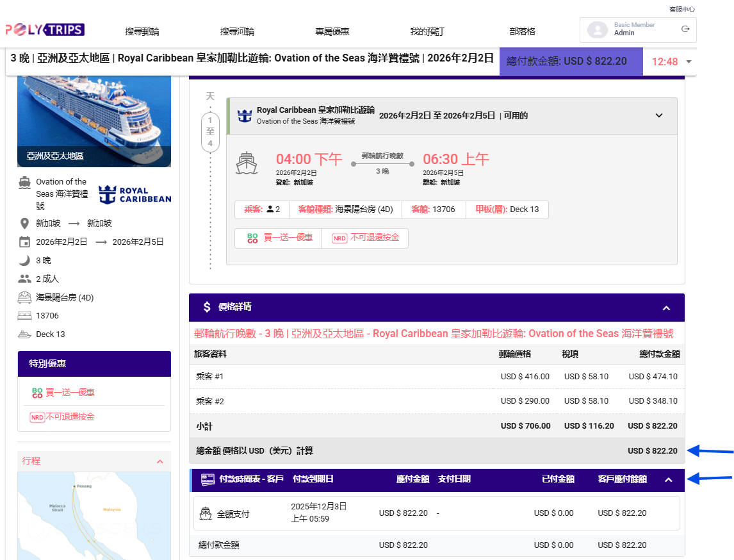Click the cruise ship icon beside departure time
734x560 pixels.
[247, 163]
